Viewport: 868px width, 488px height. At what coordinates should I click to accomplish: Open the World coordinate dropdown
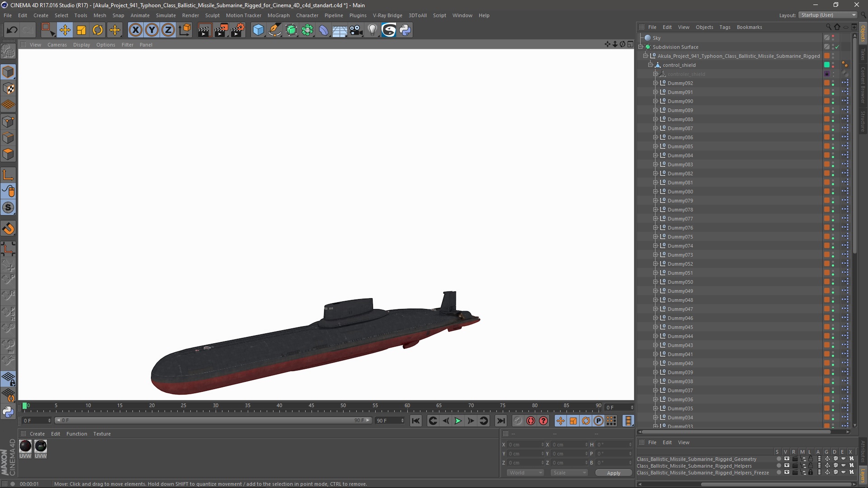click(x=525, y=473)
